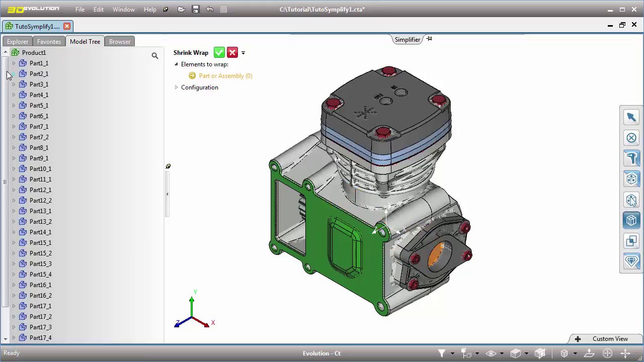The height and width of the screenshot is (362, 644).
Task: Open the filter dropdown arrow in the status bar
Action: tap(452, 353)
